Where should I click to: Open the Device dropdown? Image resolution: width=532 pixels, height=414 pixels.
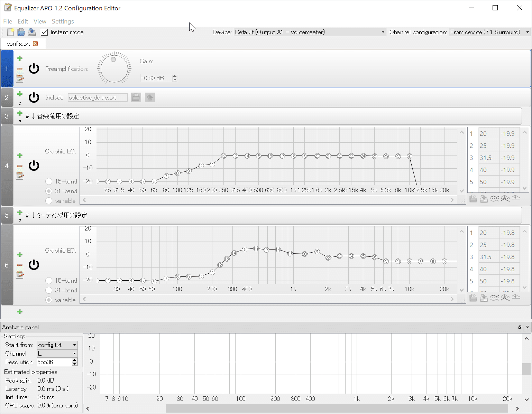310,32
